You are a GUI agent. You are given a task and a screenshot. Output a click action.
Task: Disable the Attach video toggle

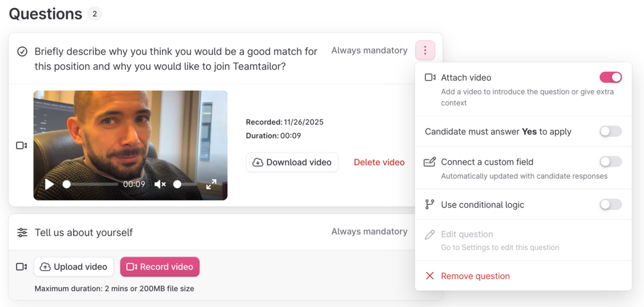pos(610,78)
